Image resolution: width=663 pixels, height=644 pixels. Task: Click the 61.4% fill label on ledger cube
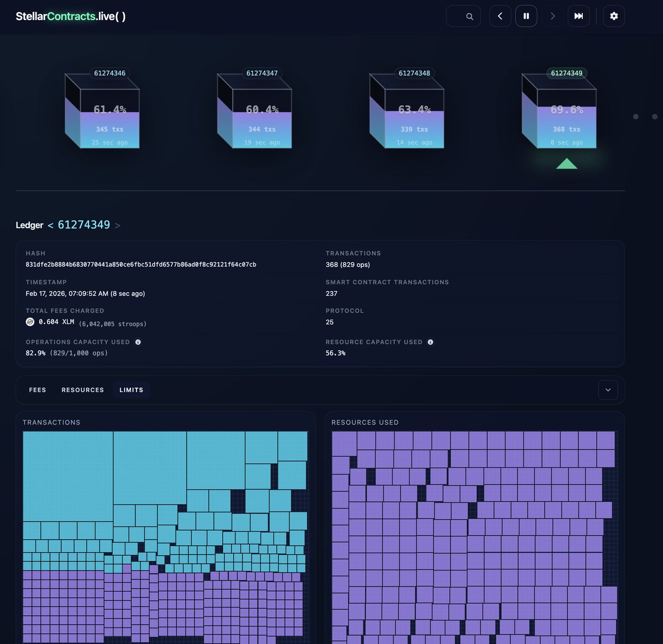pyautogui.click(x=110, y=109)
